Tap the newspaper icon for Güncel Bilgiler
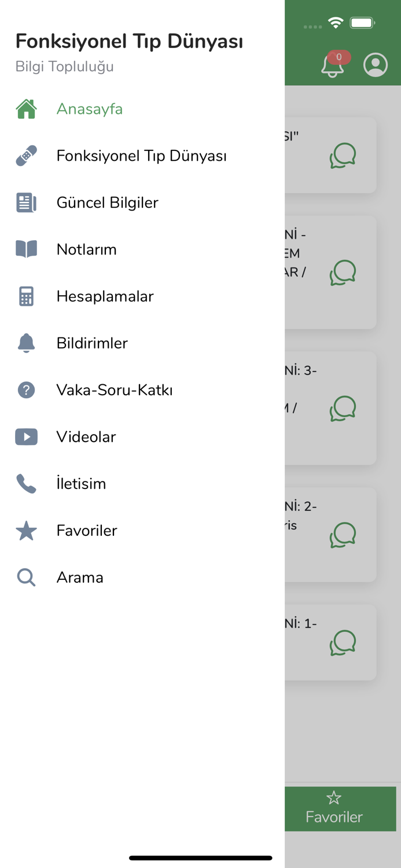This screenshot has height=868, width=401. [x=26, y=203]
